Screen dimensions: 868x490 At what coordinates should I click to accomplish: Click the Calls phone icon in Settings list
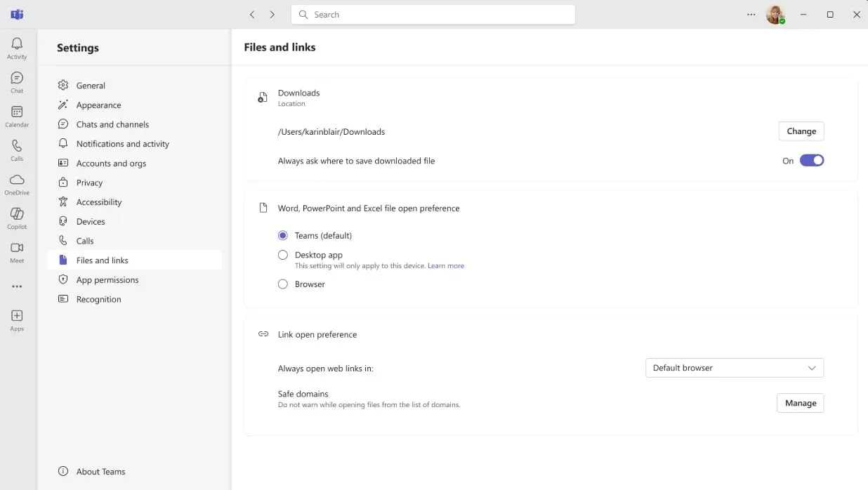[x=63, y=241]
